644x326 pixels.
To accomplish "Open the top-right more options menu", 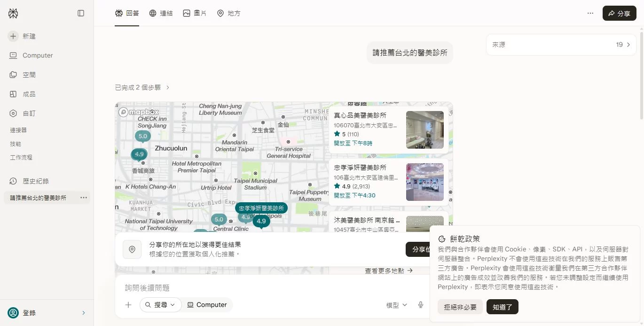I will (x=590, y=13).
